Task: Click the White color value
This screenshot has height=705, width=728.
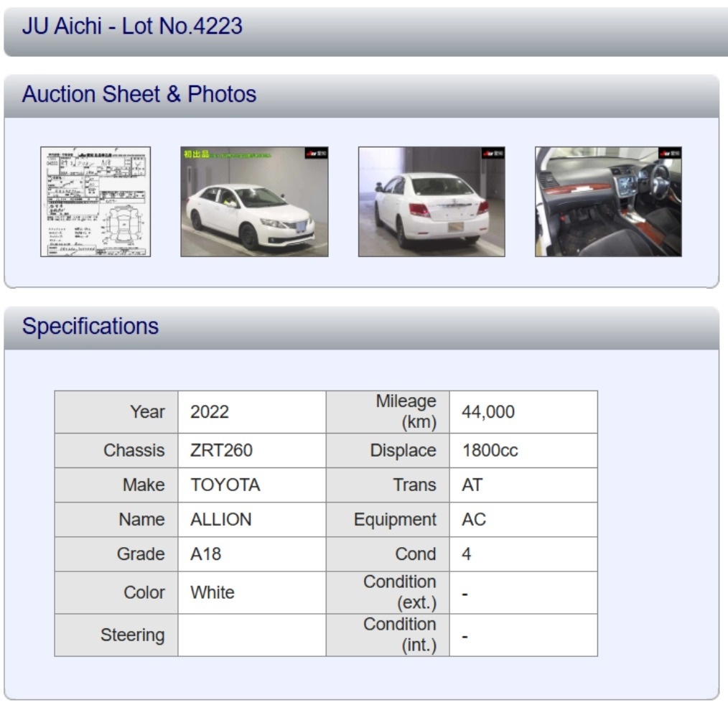Action: [x=212, y=593]
